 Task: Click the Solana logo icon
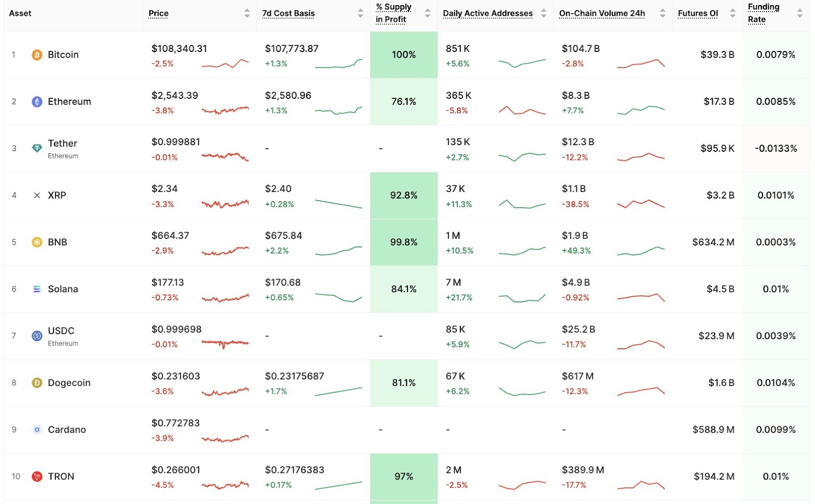37,289
